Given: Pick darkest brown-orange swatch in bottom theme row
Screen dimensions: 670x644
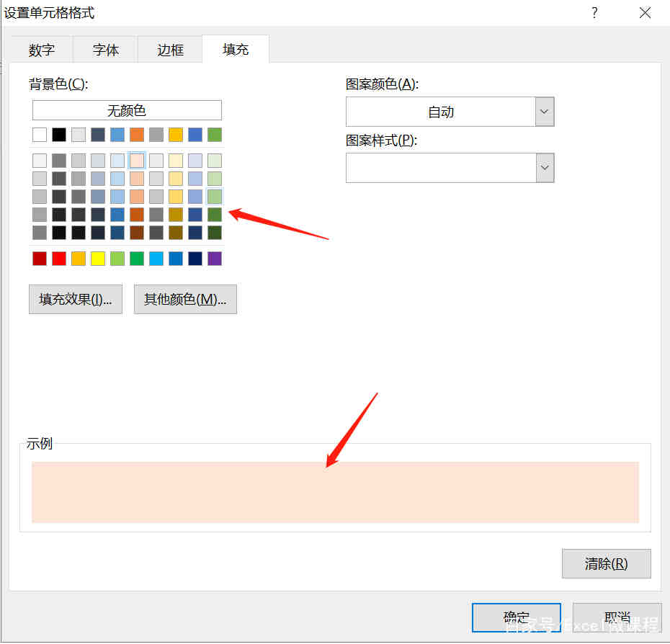Looking at the screenshot, I should point(137,233).
